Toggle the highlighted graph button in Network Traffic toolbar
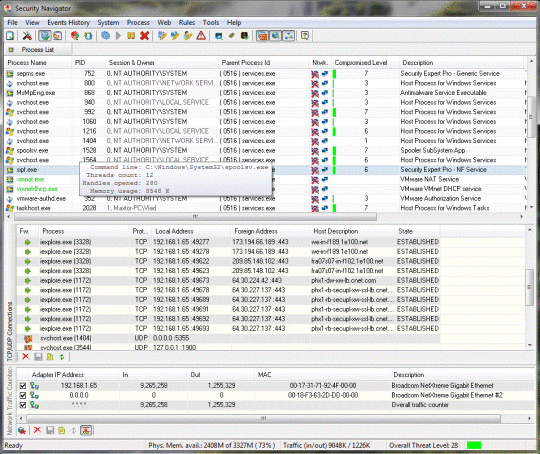 [x=86, y=430]
